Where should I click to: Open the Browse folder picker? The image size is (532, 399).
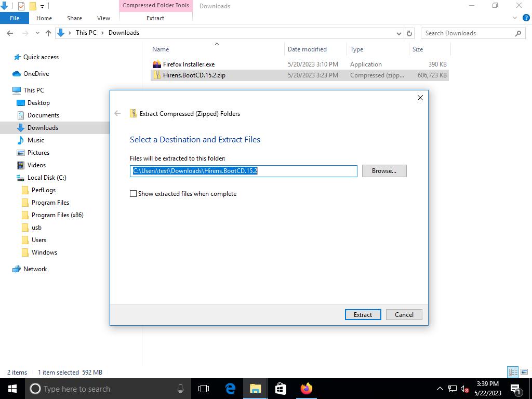(x=384, y=170)
